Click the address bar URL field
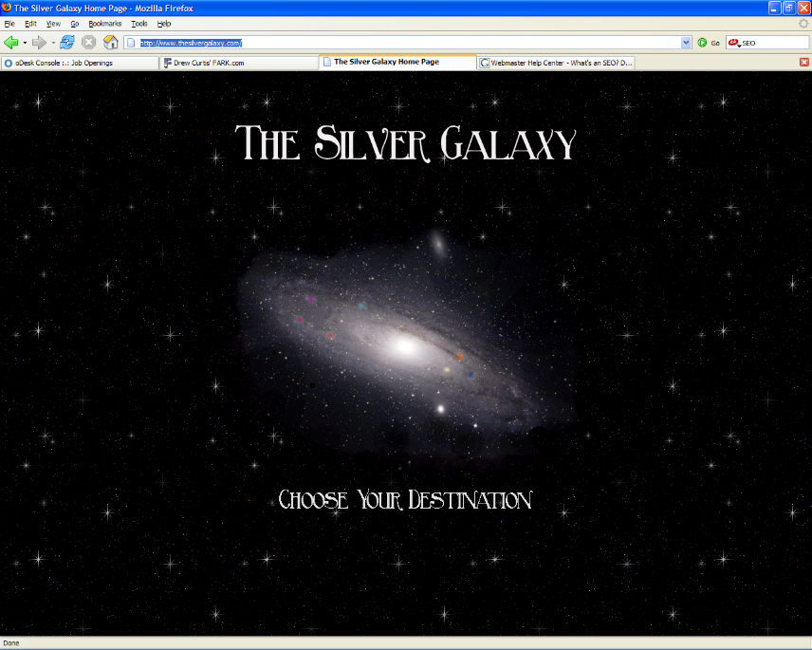The width and height of the screenshot is (812, 650). tap(408, 43)
